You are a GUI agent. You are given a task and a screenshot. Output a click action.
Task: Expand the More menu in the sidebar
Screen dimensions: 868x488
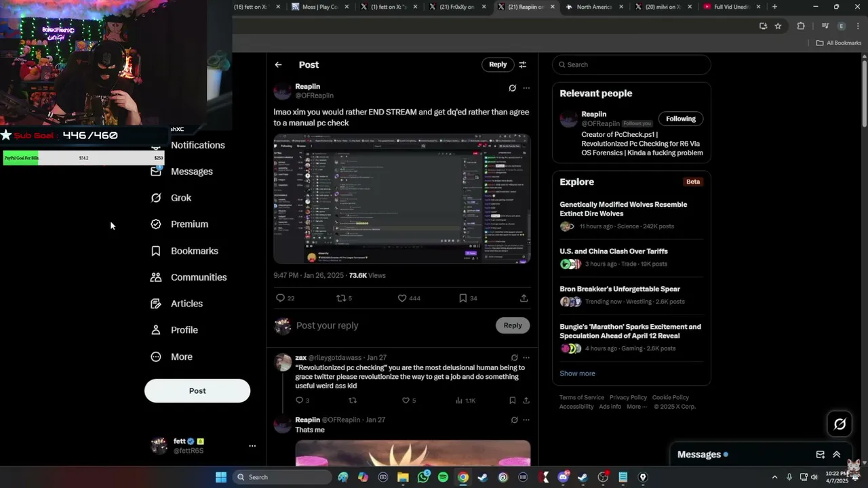pyautogui.click(x=172, y=357)
